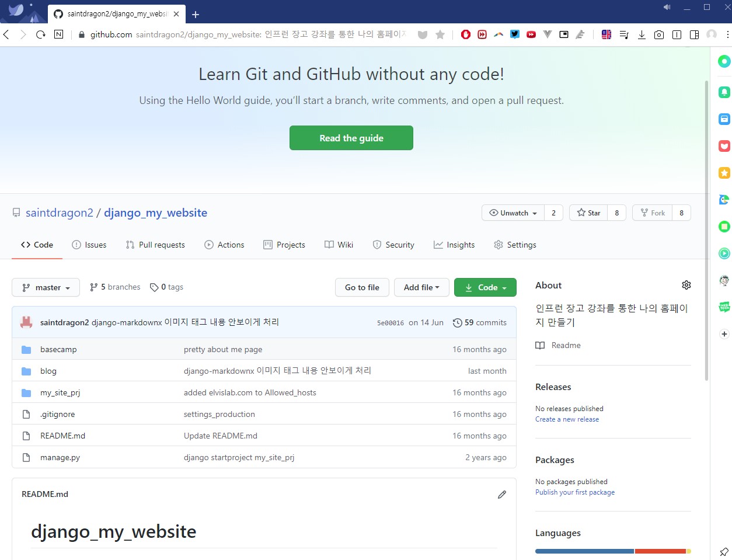Open the YouTube extension icon
Screen dimensions: 732x560
point(531,34)
